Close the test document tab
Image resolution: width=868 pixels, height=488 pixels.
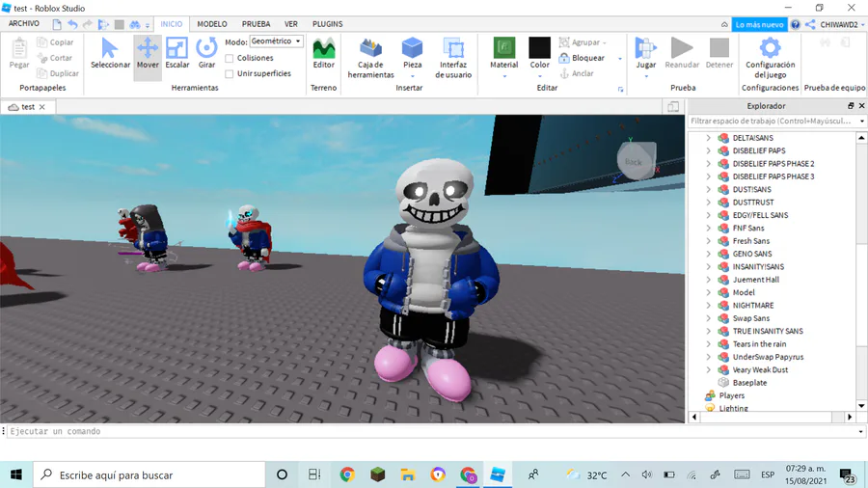(42, 107)
